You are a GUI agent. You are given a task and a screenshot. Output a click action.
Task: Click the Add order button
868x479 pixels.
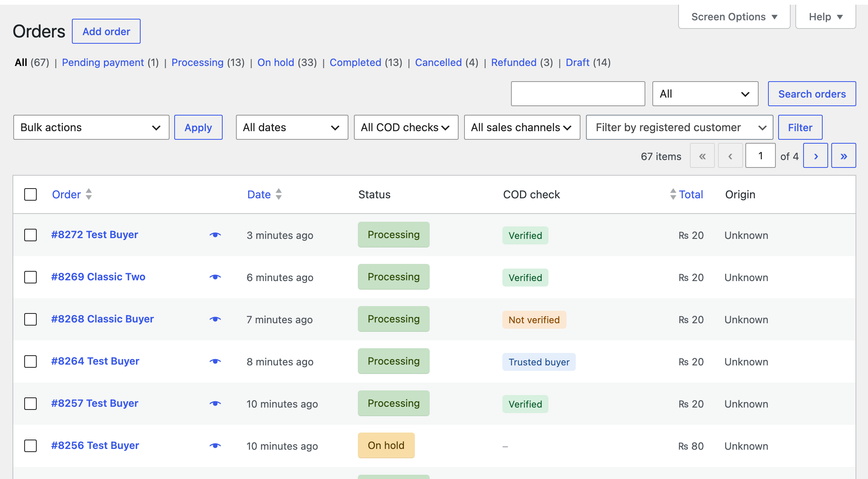(106, 31)
